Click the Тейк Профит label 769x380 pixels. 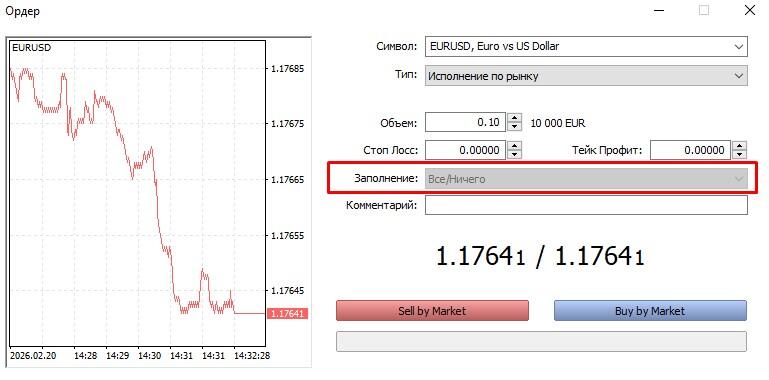[607, 151]
